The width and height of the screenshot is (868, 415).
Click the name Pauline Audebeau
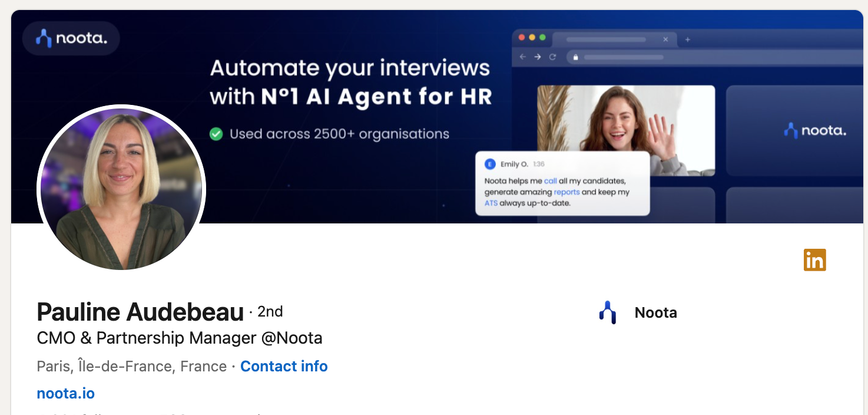click(x=140, y=312)
